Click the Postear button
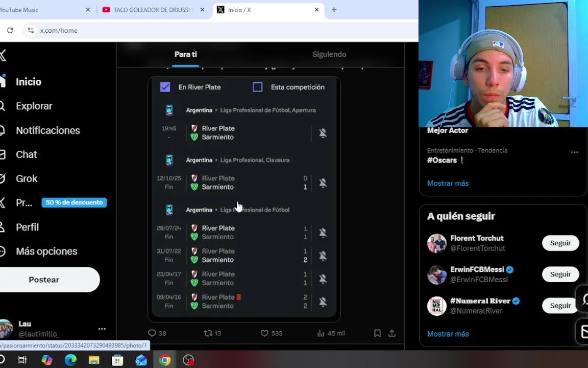588x368 pixels. pyautogui.click(x=44, y=280)
